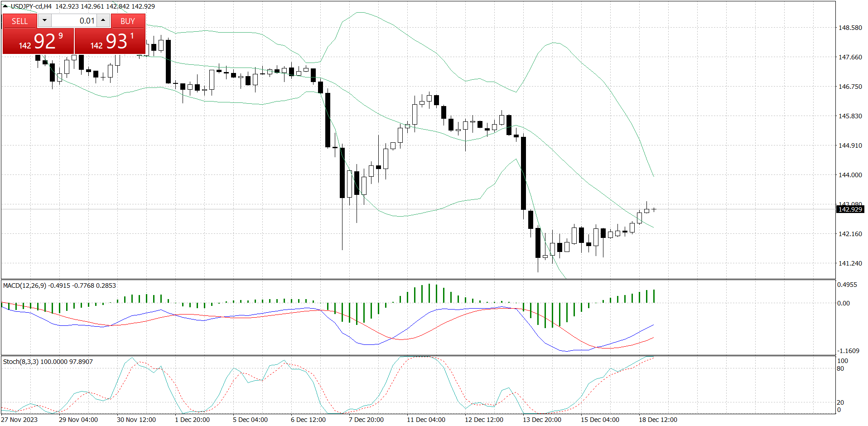Screen dimensions: 868x426
Task: Collapse the one-click trading panel triangle
Action: click(x=5, y=6)
